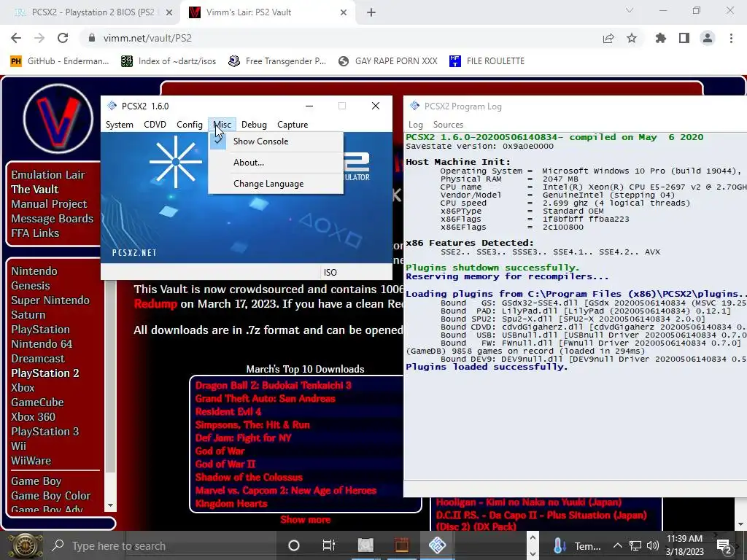Toggle the Show Console menu option
This screenshot has height=560, width=747.
pyautogui.click(x=276, y=141)
